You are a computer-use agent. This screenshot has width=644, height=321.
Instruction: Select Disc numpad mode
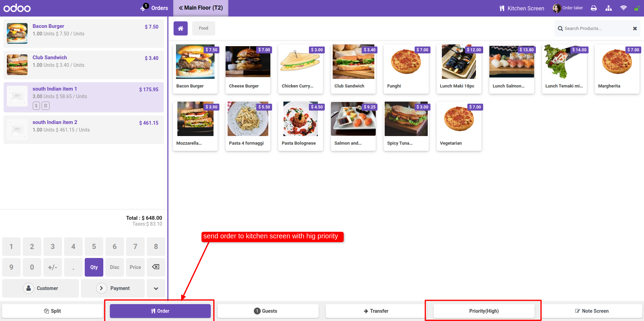click(115, 267)
